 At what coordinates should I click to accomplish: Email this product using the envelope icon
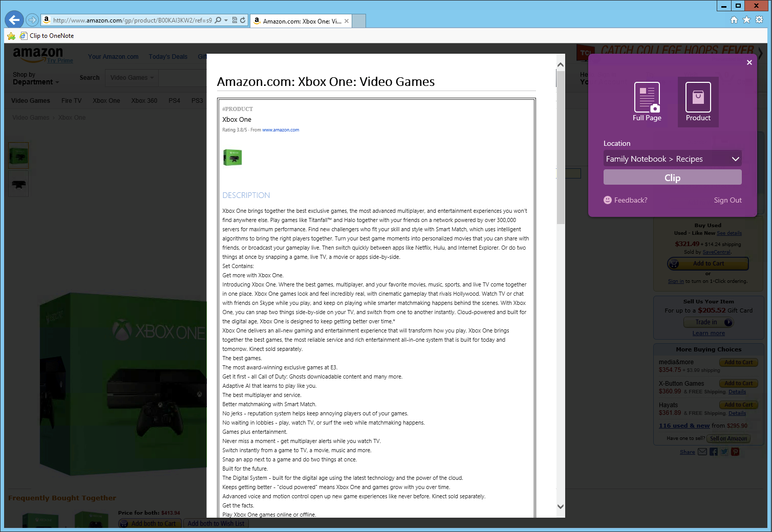pos(701,452)
